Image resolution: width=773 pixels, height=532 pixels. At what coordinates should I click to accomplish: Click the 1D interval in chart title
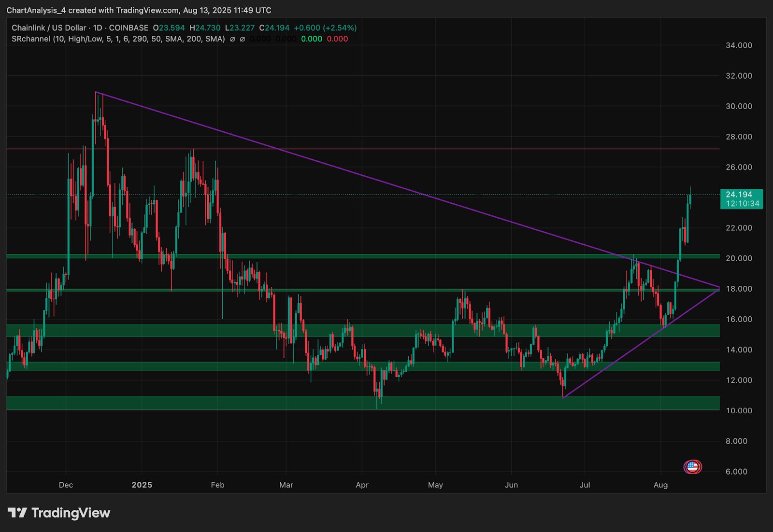[98, 28]
